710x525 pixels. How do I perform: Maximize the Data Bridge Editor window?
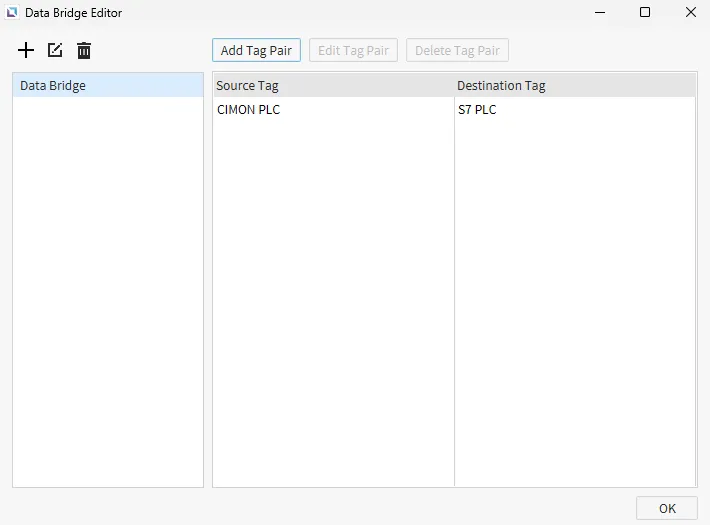point(645,13)
